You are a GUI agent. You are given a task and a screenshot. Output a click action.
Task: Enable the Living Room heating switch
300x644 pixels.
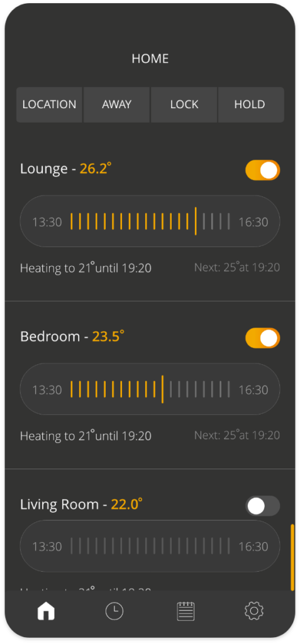pos(263,506)
